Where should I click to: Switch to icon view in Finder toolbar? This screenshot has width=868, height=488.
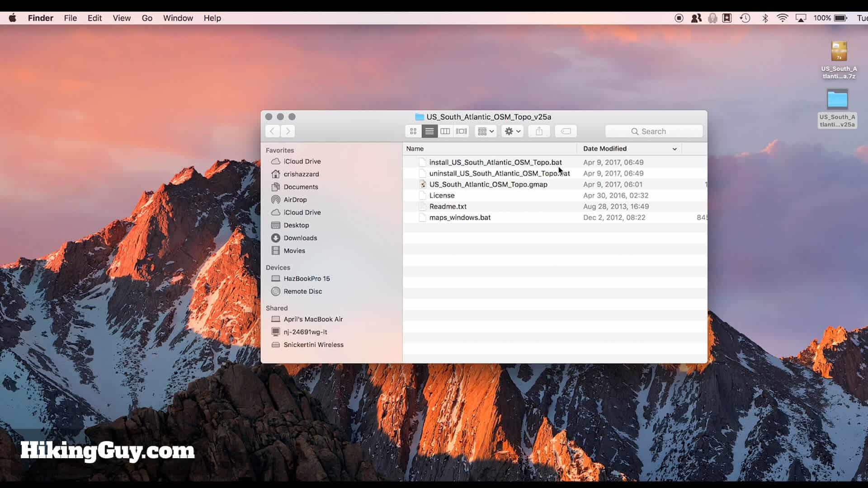[x=413, y=131]
